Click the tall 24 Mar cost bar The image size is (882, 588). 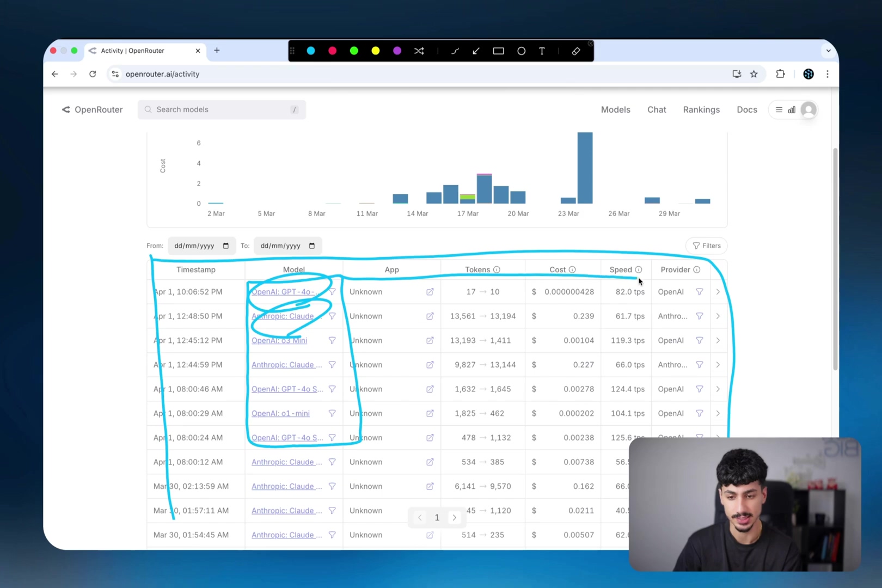585,168
